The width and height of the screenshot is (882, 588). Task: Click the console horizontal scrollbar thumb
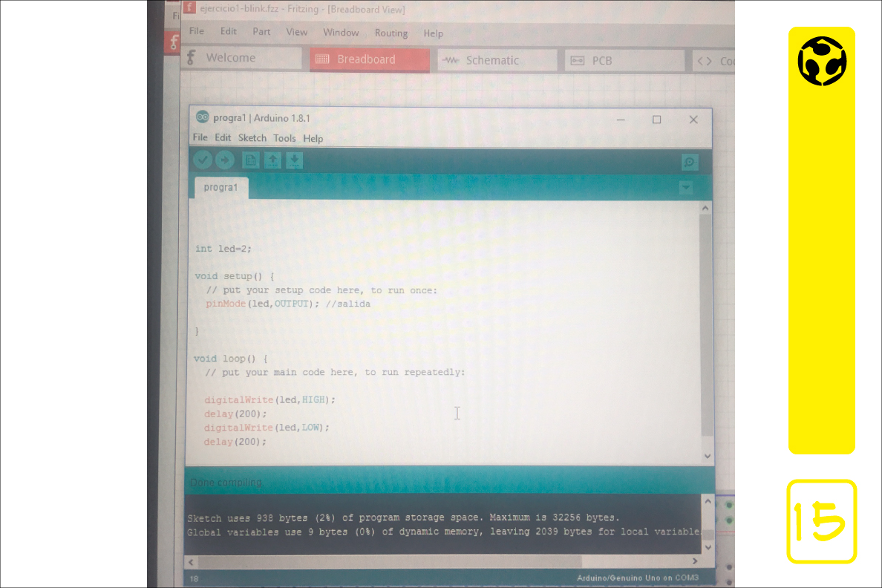click(x=390, y=561)
